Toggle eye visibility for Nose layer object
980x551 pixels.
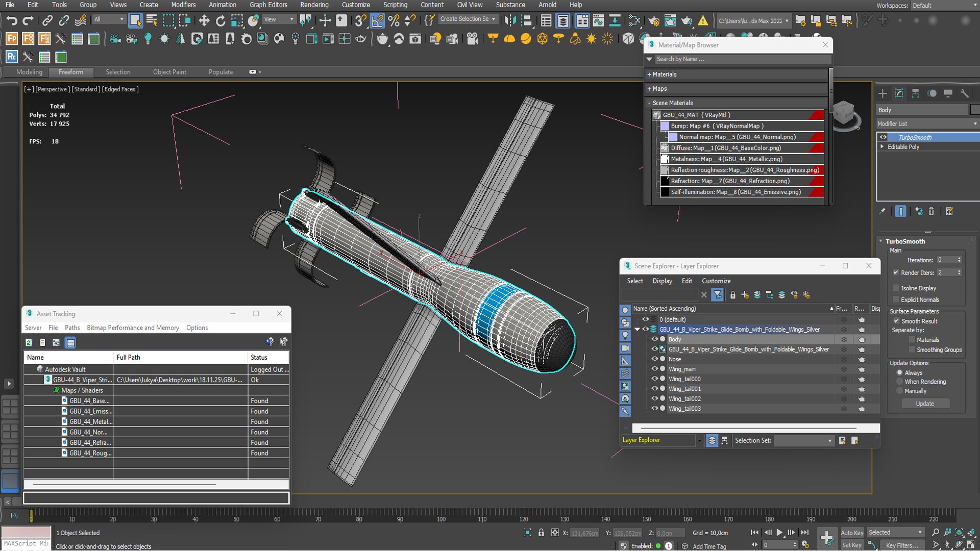point(654,359)
